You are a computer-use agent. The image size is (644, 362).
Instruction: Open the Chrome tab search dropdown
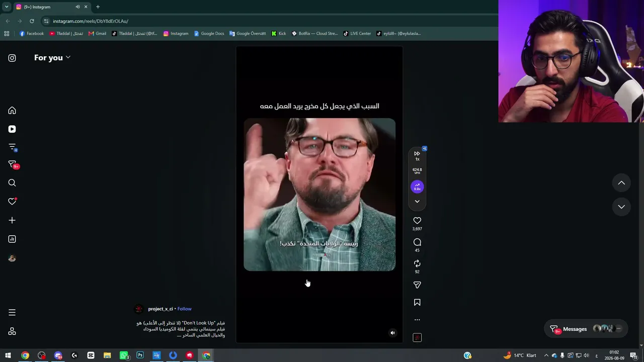pyautogui.click(x=7, y=7)
